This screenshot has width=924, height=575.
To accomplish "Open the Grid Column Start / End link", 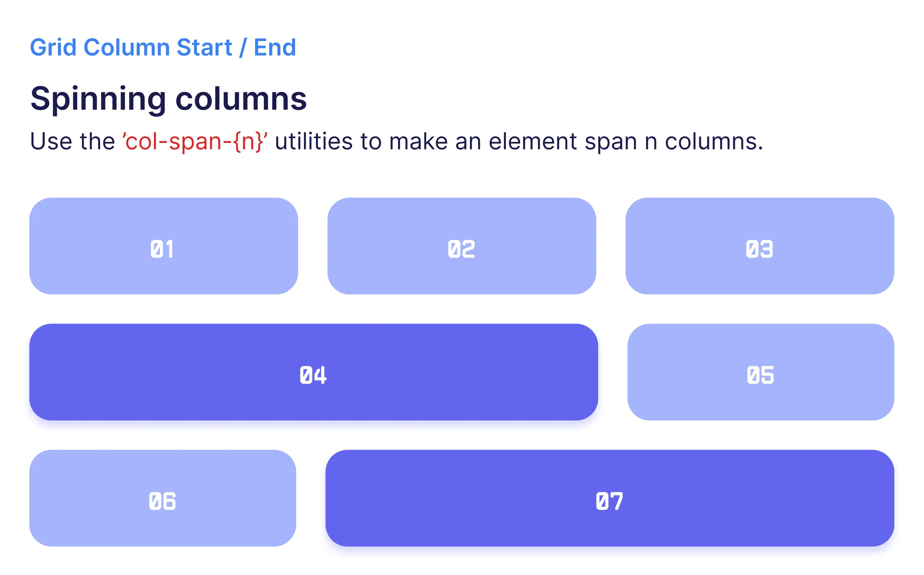I will (x=163, y=48).
